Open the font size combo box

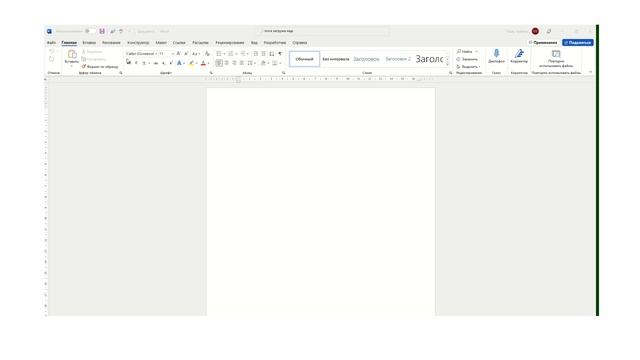(166, 54)
